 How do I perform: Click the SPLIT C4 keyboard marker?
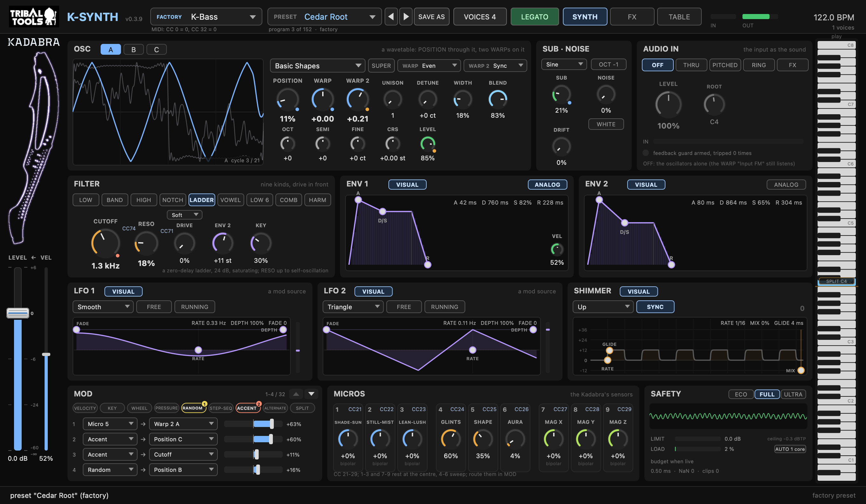pyautogui.click(x=836, y=281)
